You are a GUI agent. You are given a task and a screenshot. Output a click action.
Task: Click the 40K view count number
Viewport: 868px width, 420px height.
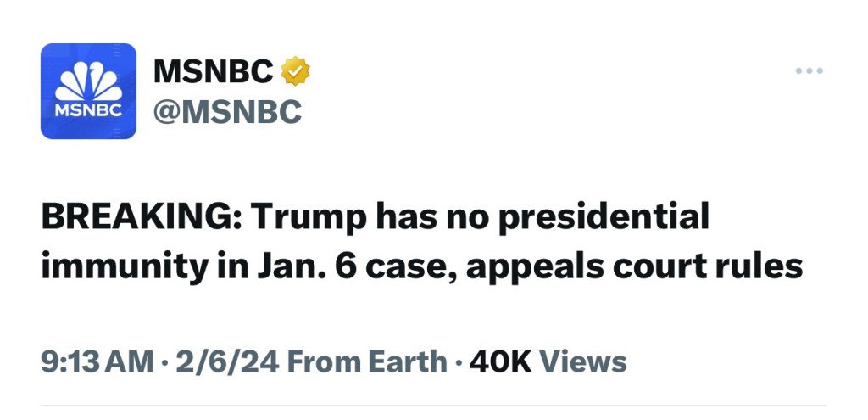(x=500, y=362)
